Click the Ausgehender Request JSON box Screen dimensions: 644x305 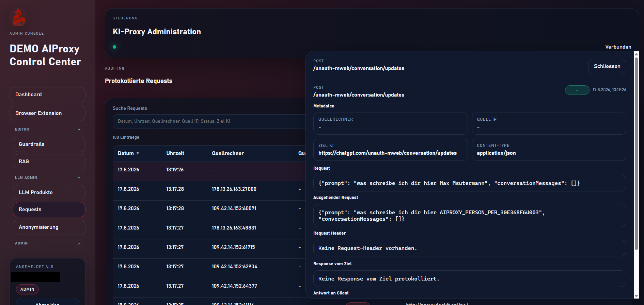coord(470,216)
